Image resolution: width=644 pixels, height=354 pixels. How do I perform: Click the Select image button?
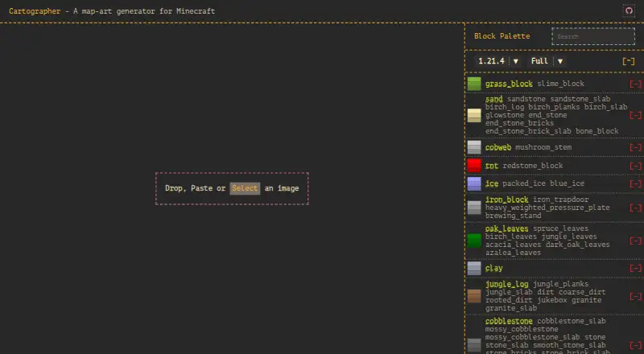click(245, 188)
